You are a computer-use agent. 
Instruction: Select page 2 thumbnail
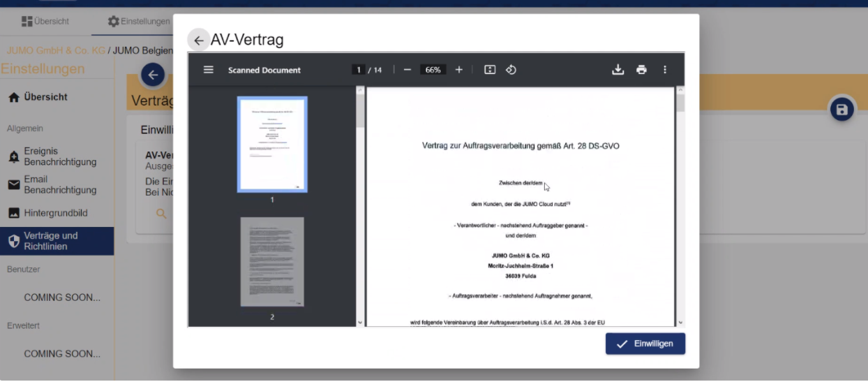(272, 262)
